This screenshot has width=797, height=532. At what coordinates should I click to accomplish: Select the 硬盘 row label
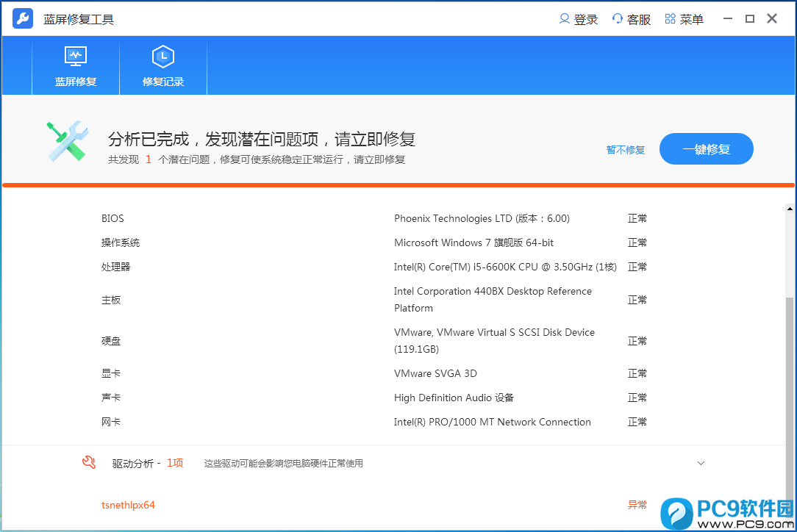pos(111,341)
